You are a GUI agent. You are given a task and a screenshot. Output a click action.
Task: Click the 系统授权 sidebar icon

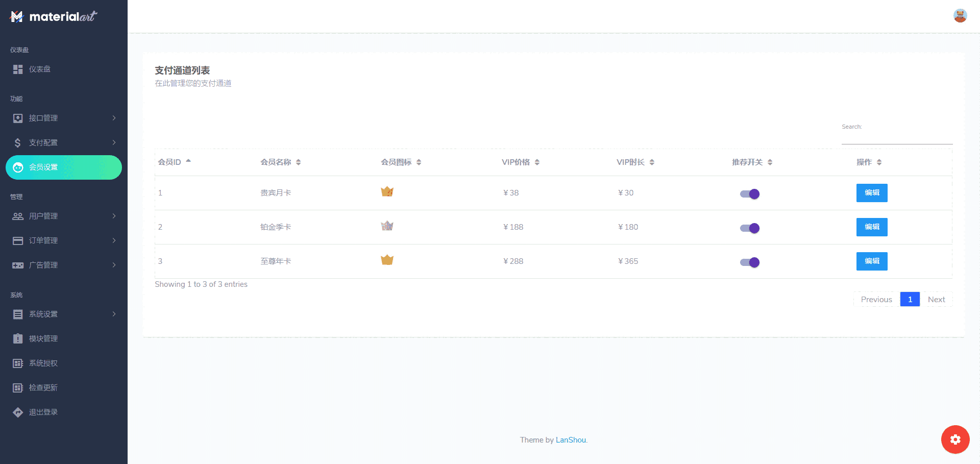(x=18, y=363)
